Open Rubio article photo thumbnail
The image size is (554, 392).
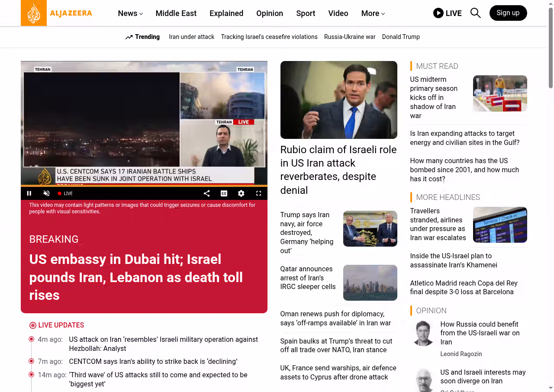(x=338, y=100)
